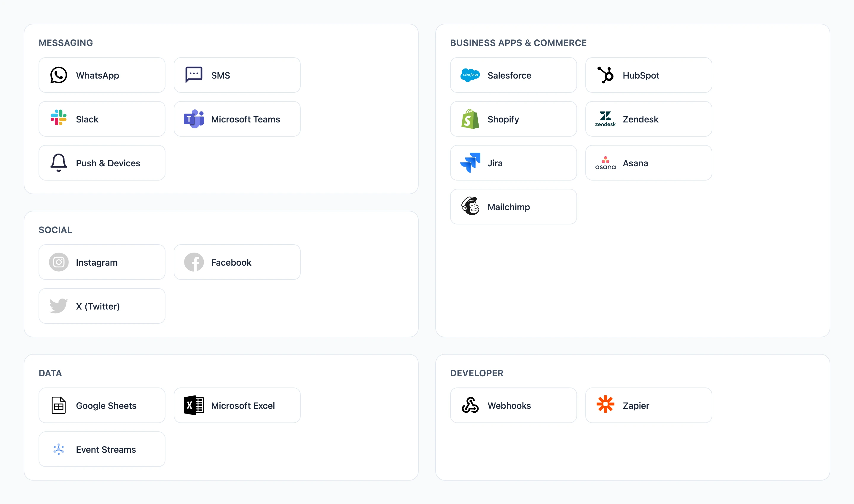Click the DEVELOPER section heading
The height and width of the screenshot is (504, 854).
pos(477,373)
